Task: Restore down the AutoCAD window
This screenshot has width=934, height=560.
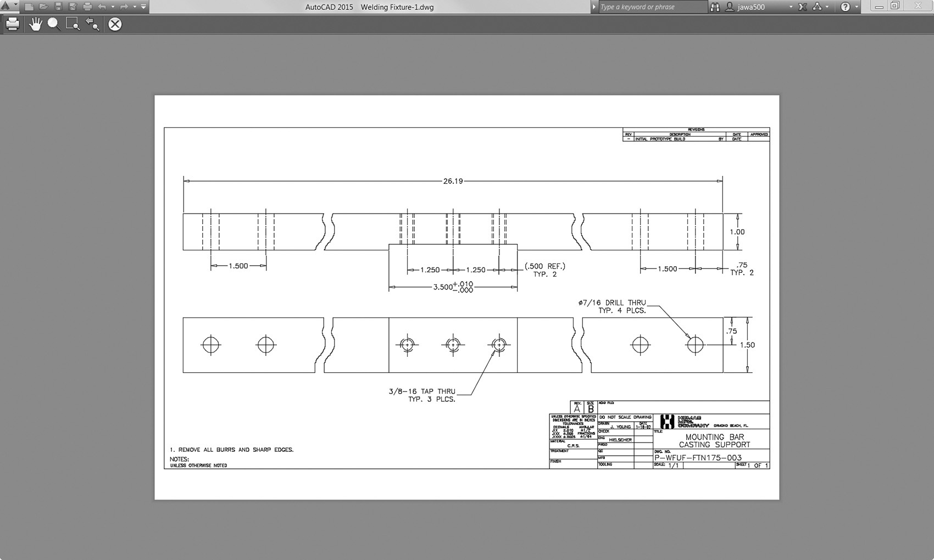Action: pos(896,6)
